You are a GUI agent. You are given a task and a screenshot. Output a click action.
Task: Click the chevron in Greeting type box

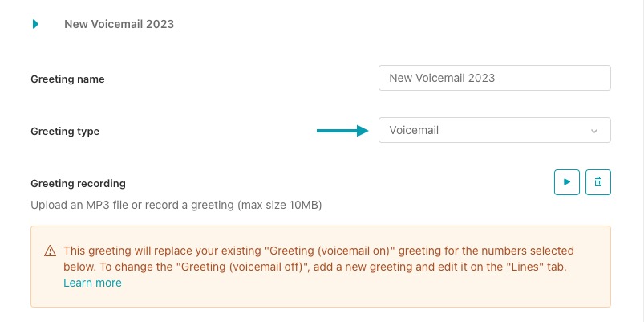click(x=594, y=131)
